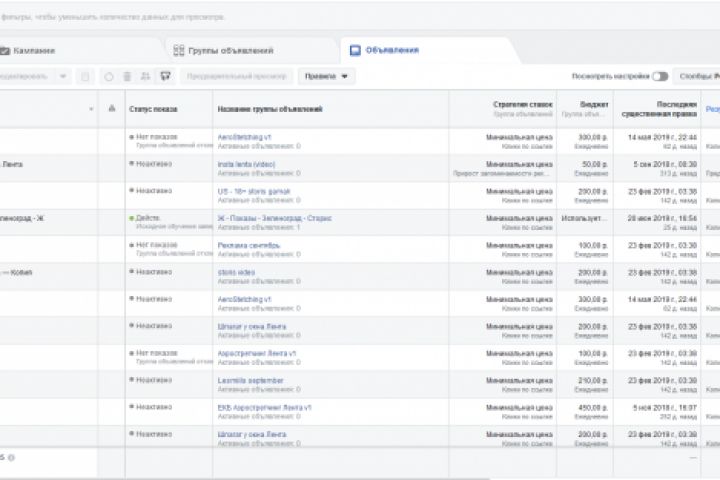Image resolution: width=720 pixels, height=480 pixels.
Task: Toggle the Посмотреть настройки switch
Action: [660, 76]
